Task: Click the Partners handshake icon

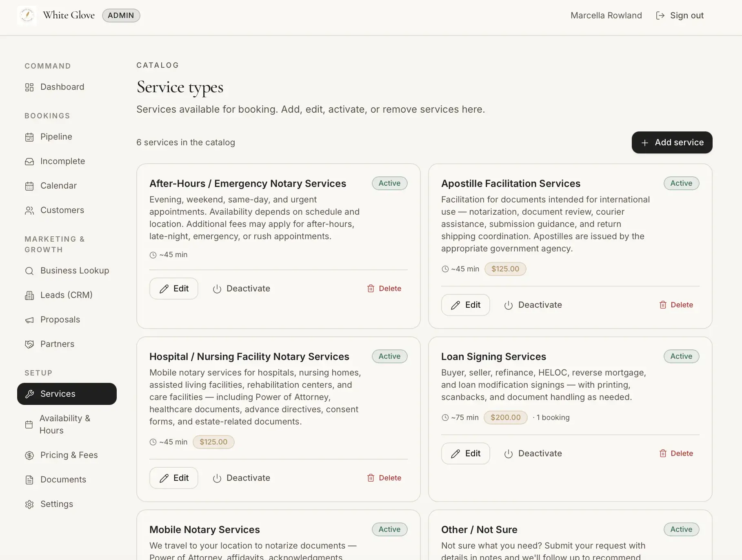Action: point(29,344)
